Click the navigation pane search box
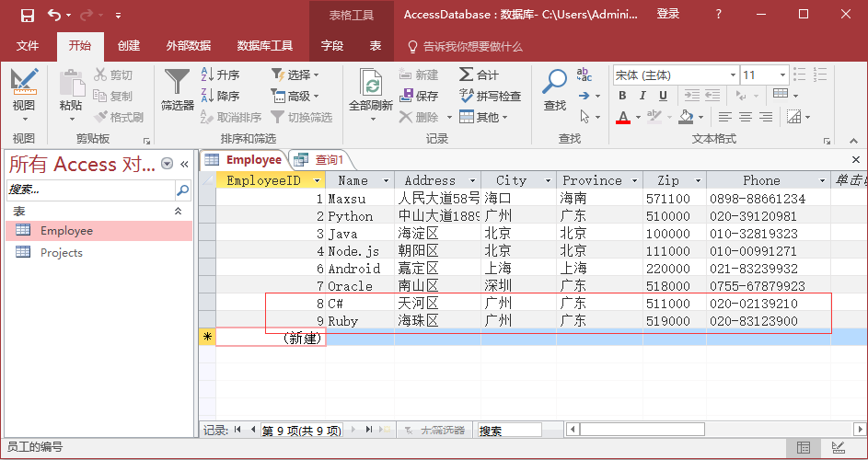This screenshot has width=868, height=460. pos(90,190)
